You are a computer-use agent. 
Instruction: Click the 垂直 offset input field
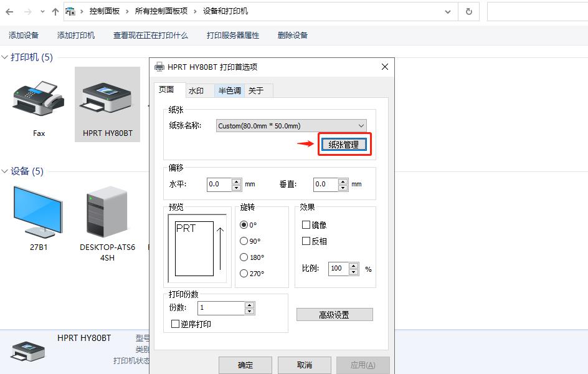(326, 184)
